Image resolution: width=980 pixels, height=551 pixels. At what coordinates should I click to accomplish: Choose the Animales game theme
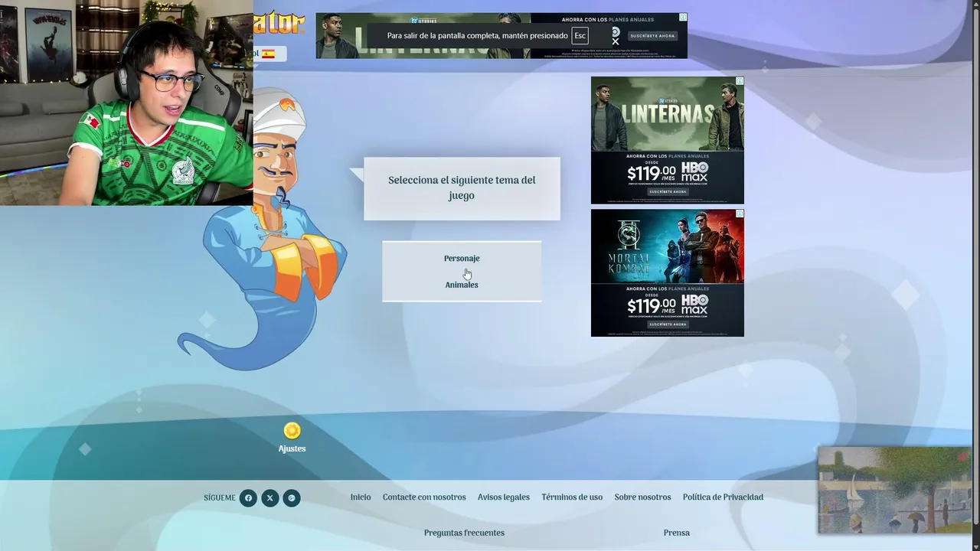tap(462, 285)
